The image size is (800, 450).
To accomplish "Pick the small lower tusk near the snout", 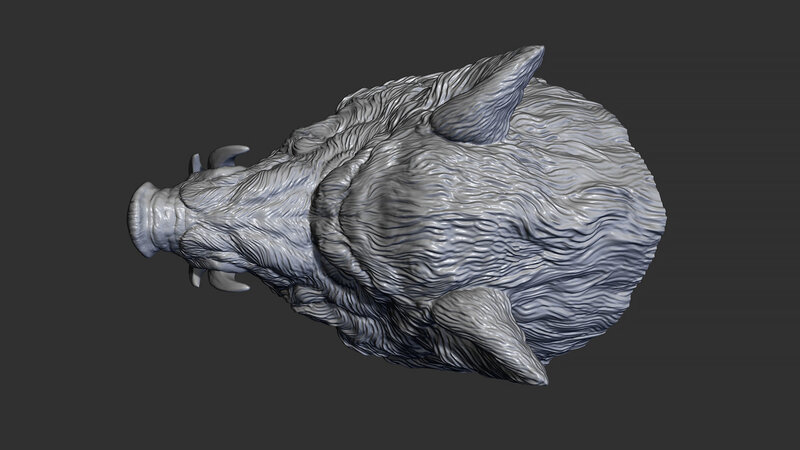I will [x=195, y=280].
